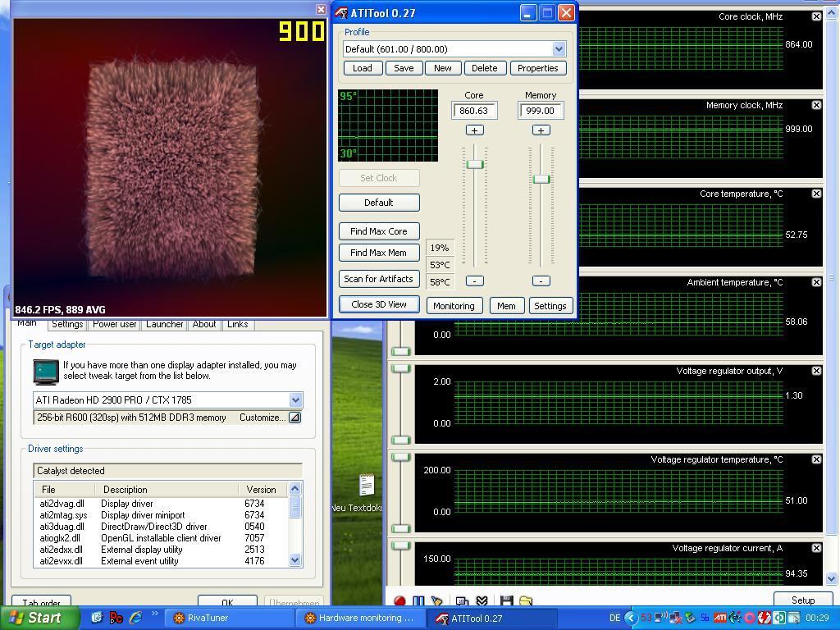Screen dimensions: 840x630
Task: Click the monitor windows icon in the monitoring toolbar
Action: pyautogui.click(x=462, y=601)
